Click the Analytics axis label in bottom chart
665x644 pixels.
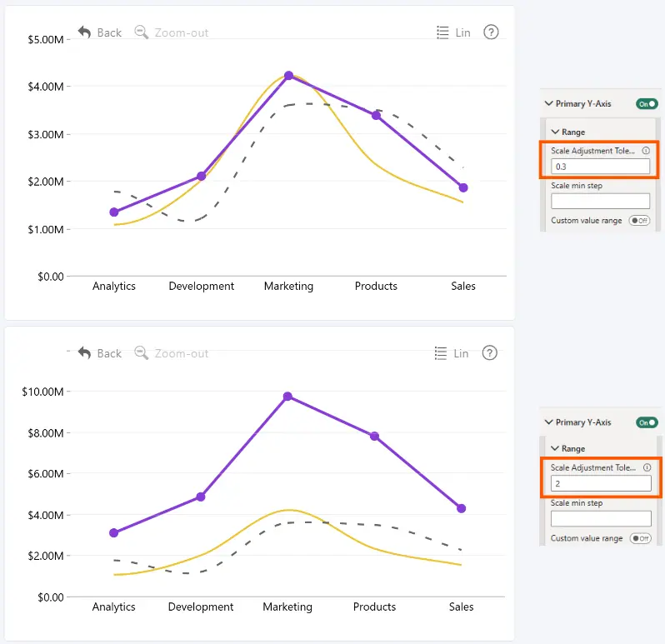tap(113, 607)
